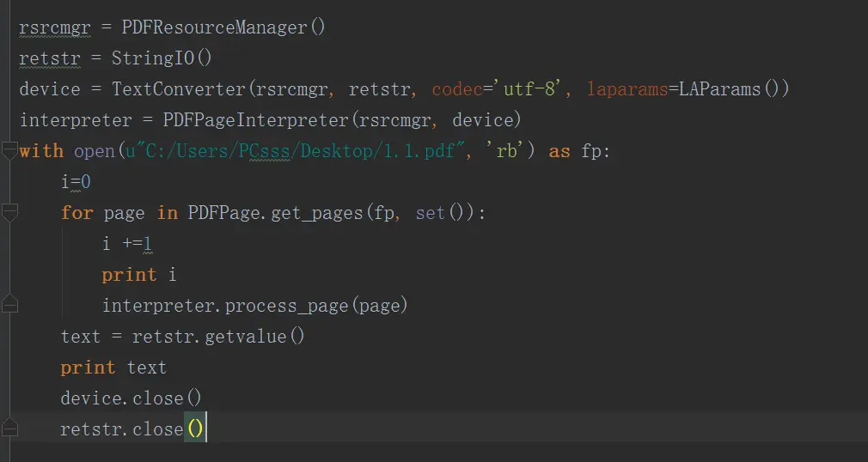
Task: Click the underlined i +=1 statement
Action: [127, 244]
